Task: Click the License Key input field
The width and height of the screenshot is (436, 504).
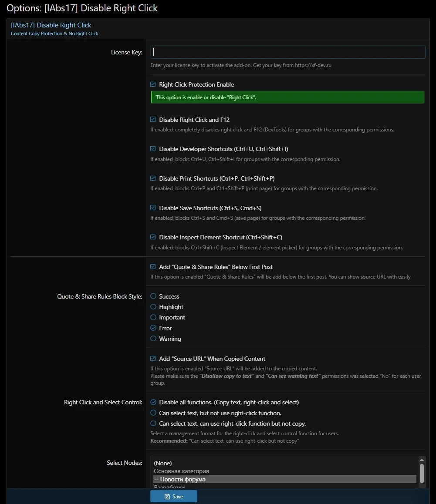Action: tap(287, 52)
